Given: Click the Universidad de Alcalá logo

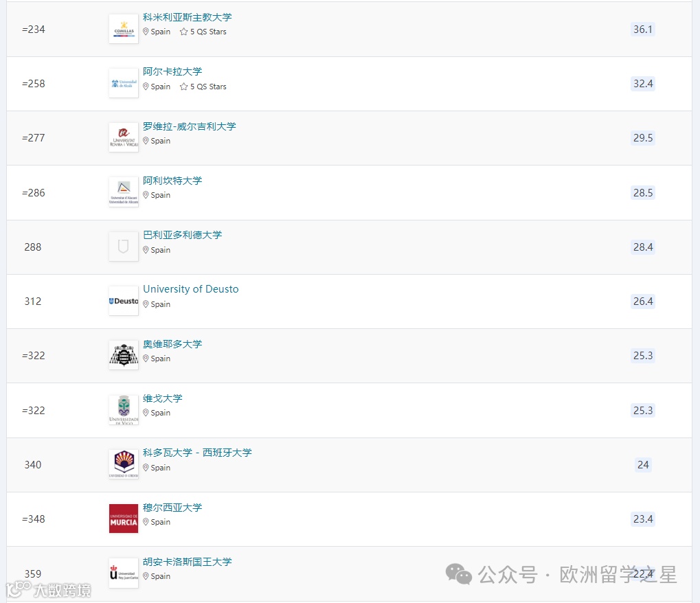Looking at the screenshot, I should [x=123, y=82].
